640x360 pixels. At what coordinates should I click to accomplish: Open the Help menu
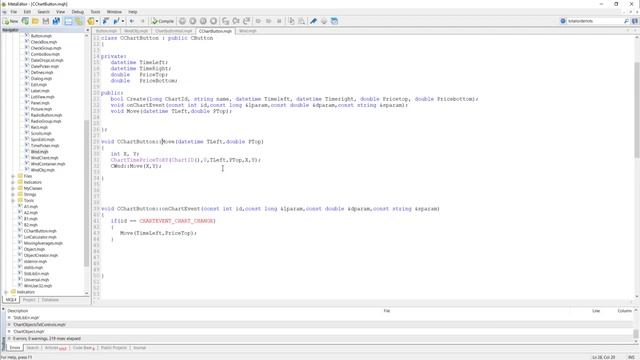click(x=133, y=12)
